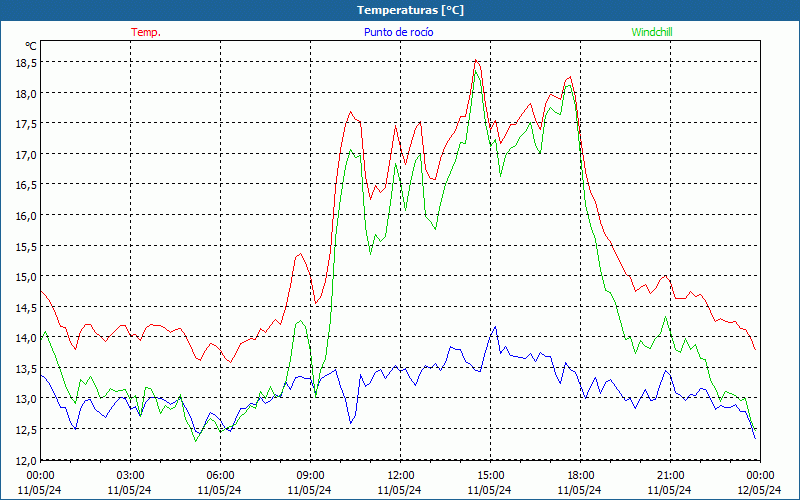Click the 15,0 y-axis value
This screenshot has height=500, width=800.
[x=28, y=277]
